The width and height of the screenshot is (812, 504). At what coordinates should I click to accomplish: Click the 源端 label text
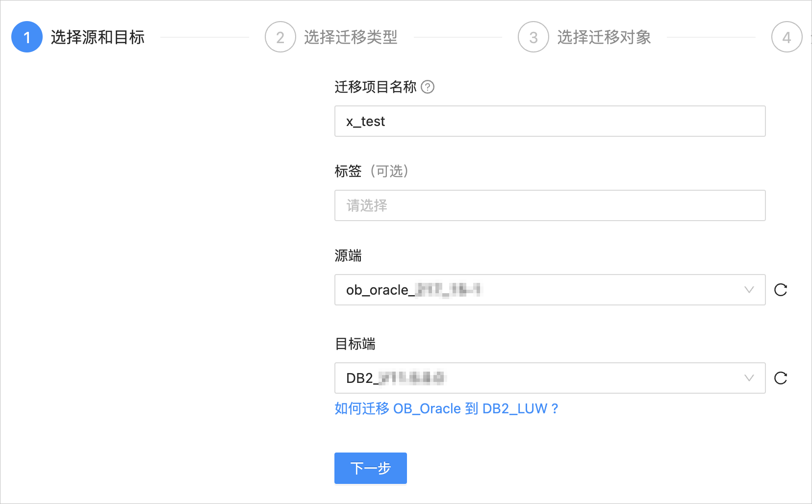point(348,255)
